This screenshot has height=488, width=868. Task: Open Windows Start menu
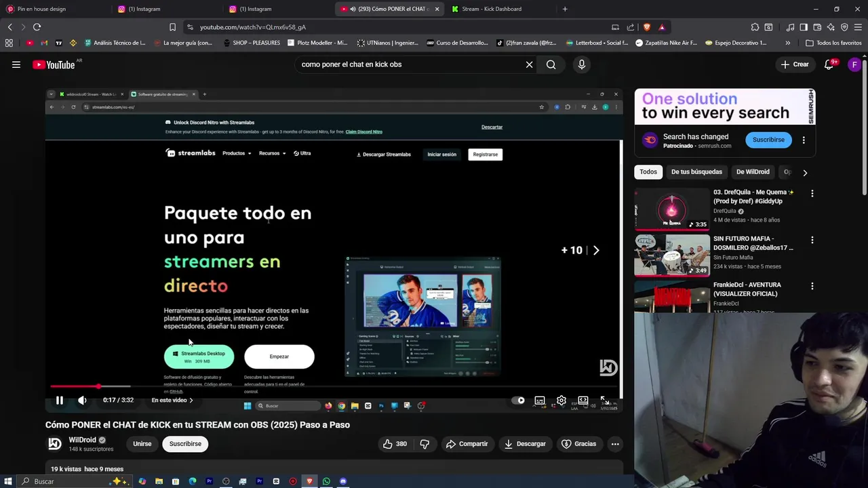tap(8, 481)
